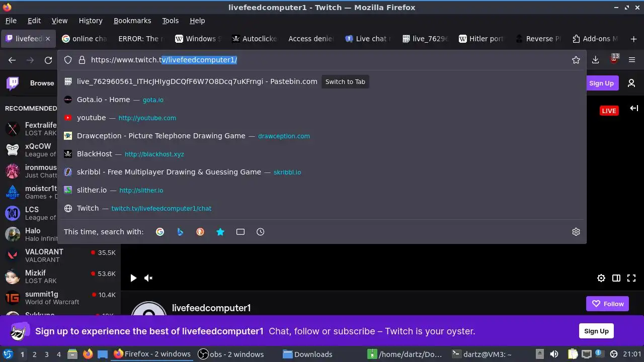Select the youtube suggestion
The height and width of the screenshot is (362, 644).
[x=322, y=118]
